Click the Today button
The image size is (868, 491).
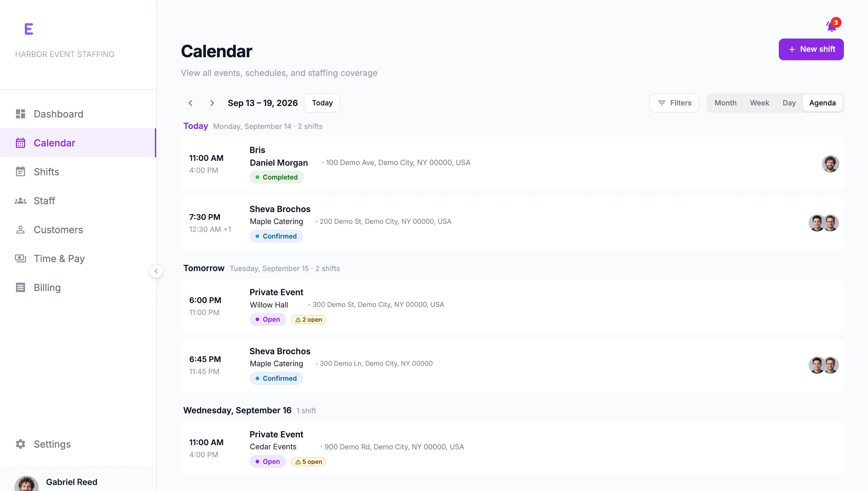tap(322, 103)
